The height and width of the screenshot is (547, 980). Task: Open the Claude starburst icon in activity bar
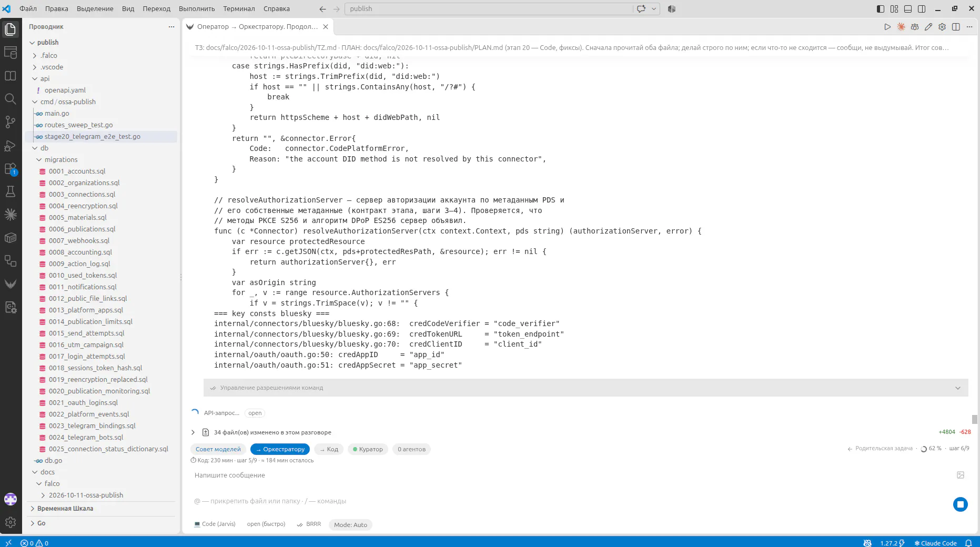[x=11, y=215]
